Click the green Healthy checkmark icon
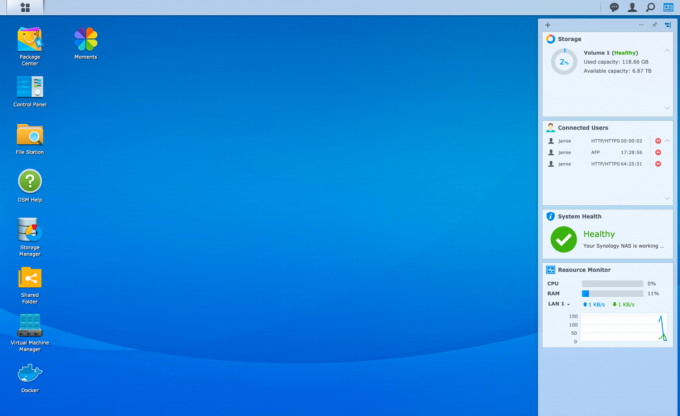The image size is (680, 416). pyautogui.click(x=563, y=239)
